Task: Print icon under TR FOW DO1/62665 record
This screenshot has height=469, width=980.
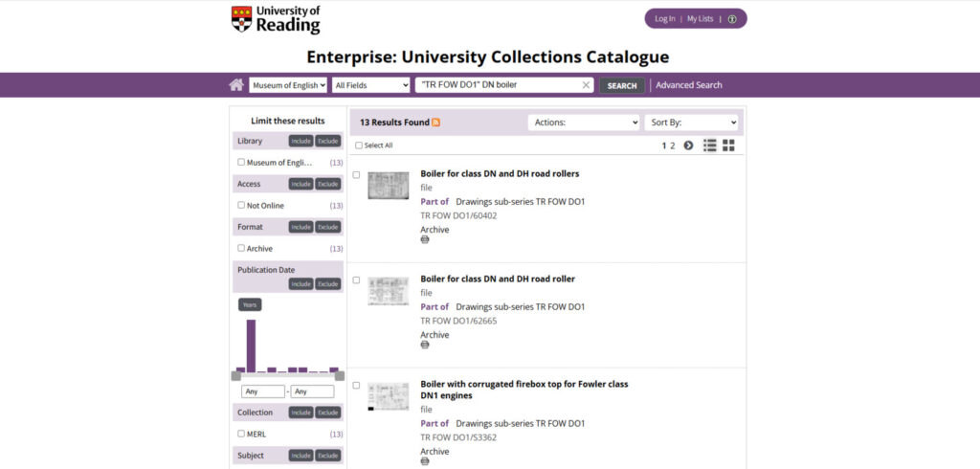Action: click(x=425, y=345)
